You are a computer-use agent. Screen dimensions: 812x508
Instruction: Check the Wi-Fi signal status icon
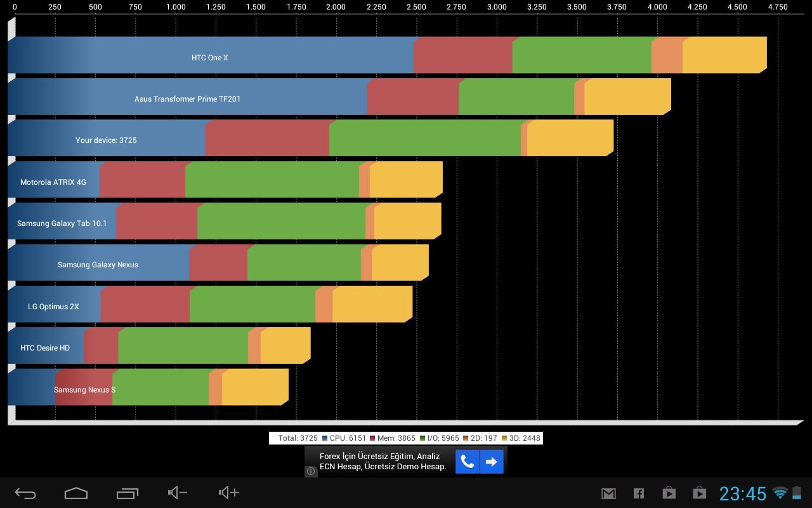click(780, 493)
